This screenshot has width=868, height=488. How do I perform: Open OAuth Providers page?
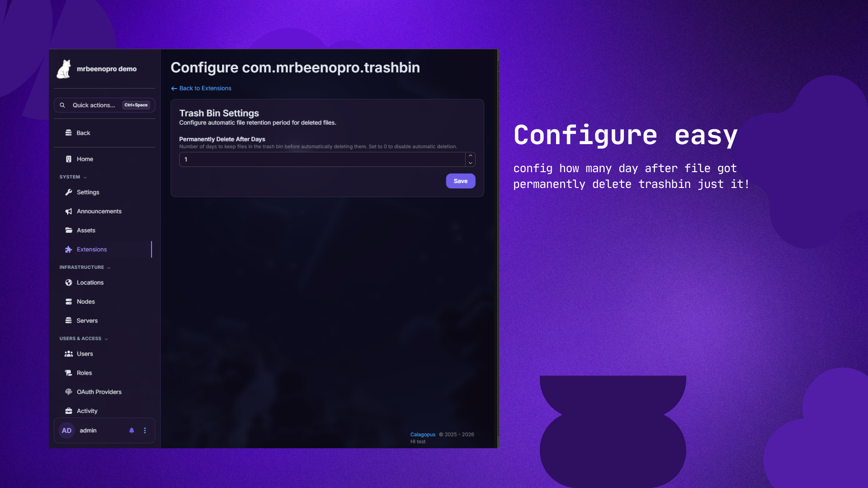tap(104, 392)
